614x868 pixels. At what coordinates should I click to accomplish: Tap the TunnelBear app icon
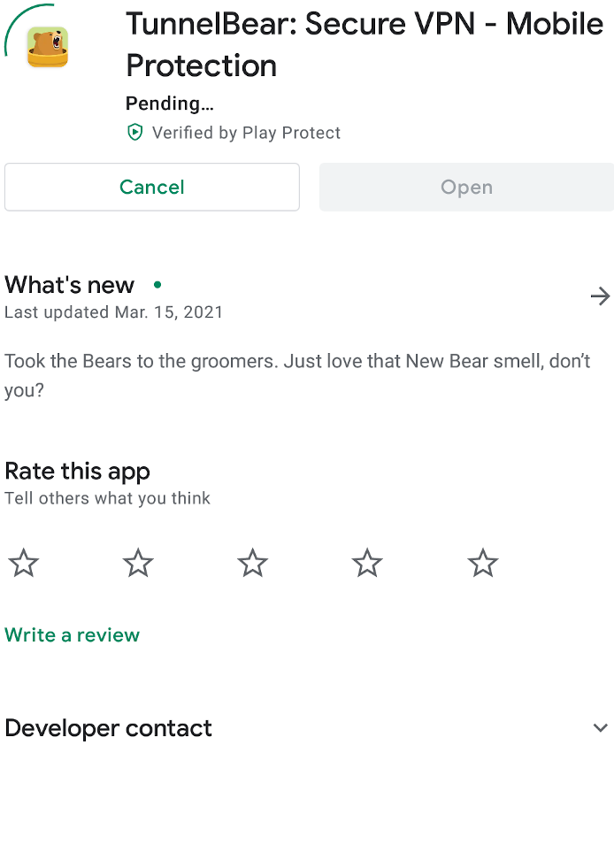(48, 47)
